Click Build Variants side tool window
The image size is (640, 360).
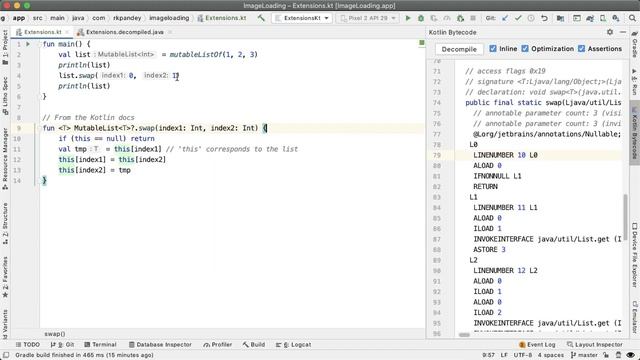coord(5,324)
